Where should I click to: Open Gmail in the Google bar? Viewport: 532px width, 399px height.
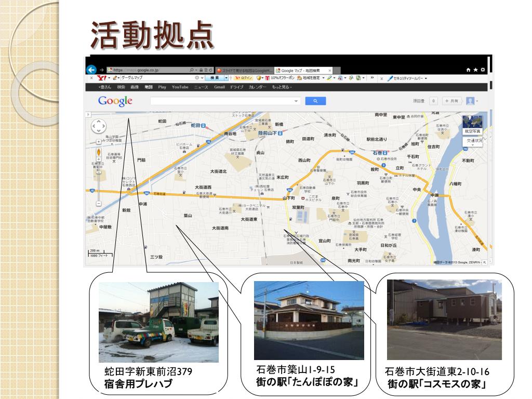click(x=219, y=87)
